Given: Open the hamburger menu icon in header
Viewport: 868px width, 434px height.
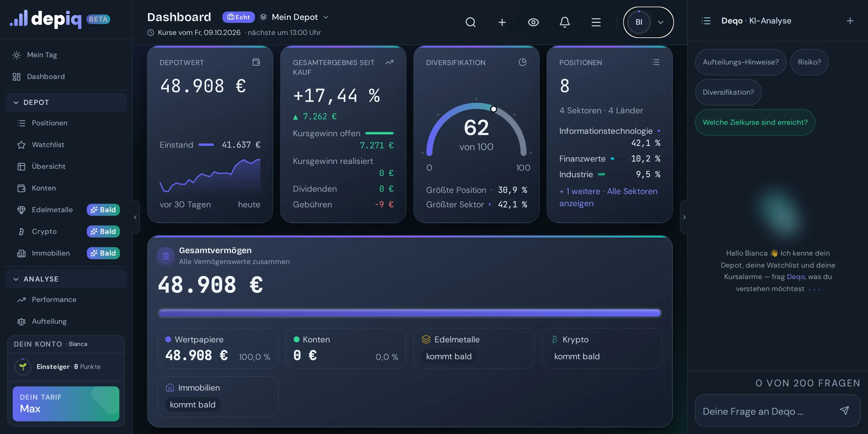Looking at the screenshot, I should coord(596,22).
